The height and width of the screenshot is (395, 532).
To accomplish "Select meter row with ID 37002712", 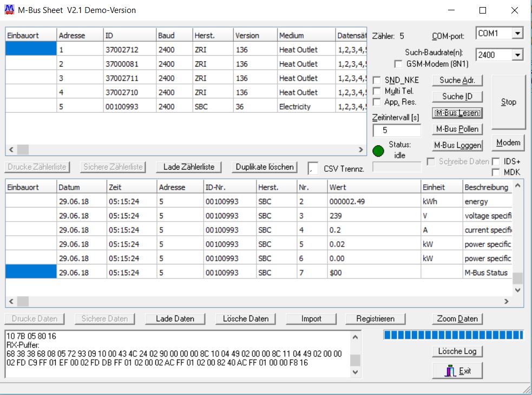I will point(186,50).
